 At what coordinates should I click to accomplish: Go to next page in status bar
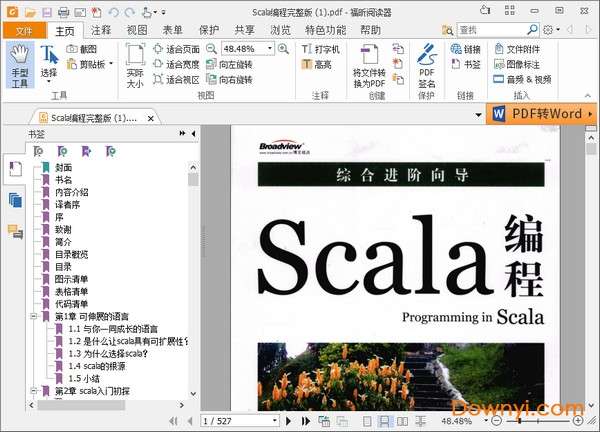(290, 421)
